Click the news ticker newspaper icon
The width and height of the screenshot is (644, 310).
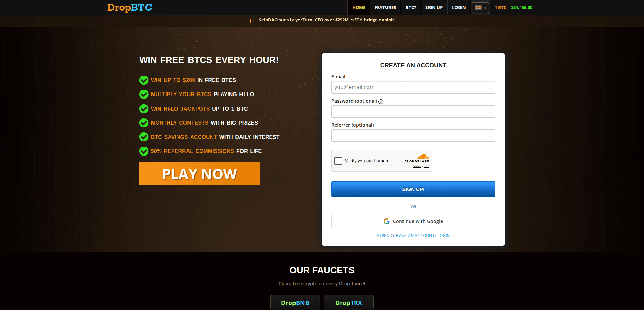coord(253,21)
